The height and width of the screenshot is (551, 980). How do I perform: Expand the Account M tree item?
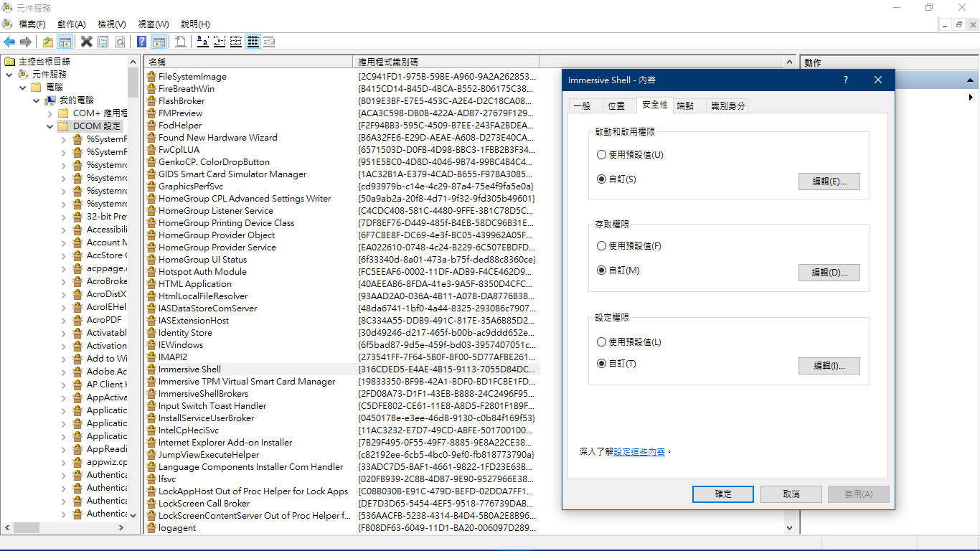point(63,242)
